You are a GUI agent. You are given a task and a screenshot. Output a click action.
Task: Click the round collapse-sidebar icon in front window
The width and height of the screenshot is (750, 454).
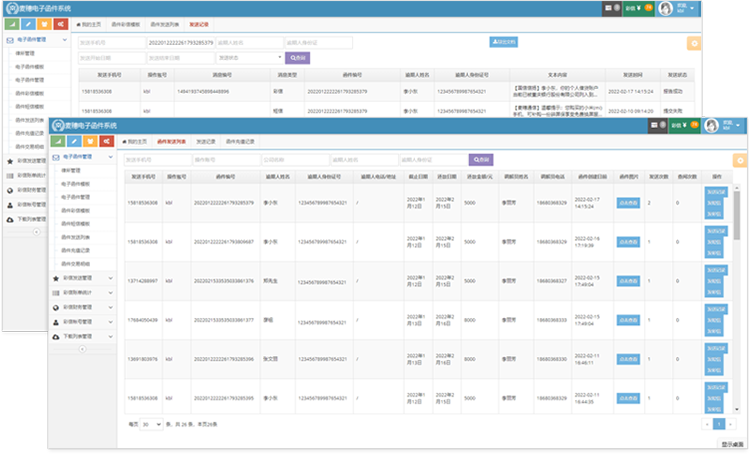pyautogui.click(x=82, y=350)
